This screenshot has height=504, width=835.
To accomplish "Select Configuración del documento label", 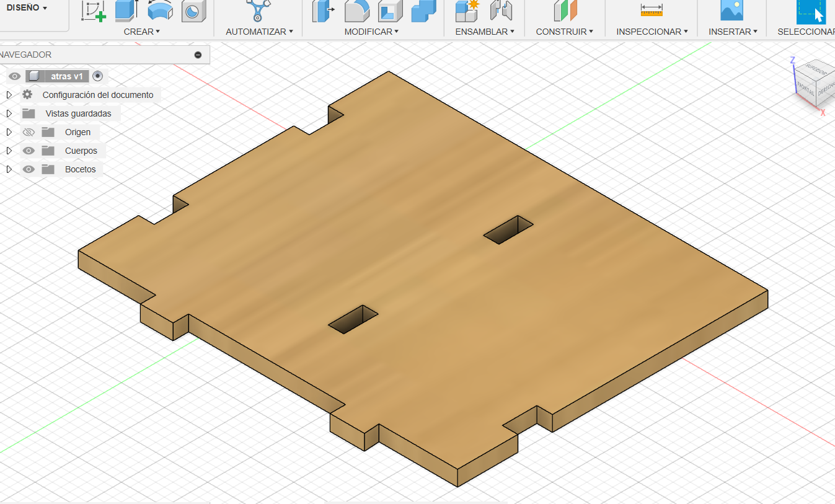I will point(98,95).
